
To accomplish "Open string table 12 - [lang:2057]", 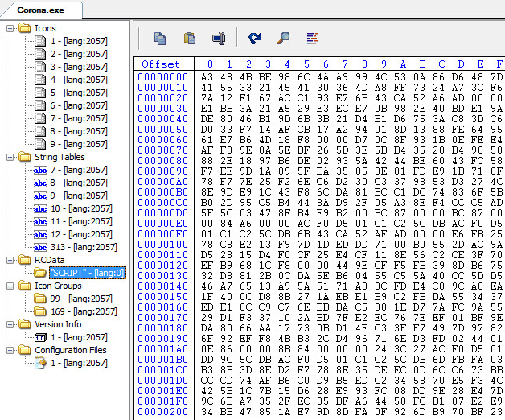I will [81, 234].
